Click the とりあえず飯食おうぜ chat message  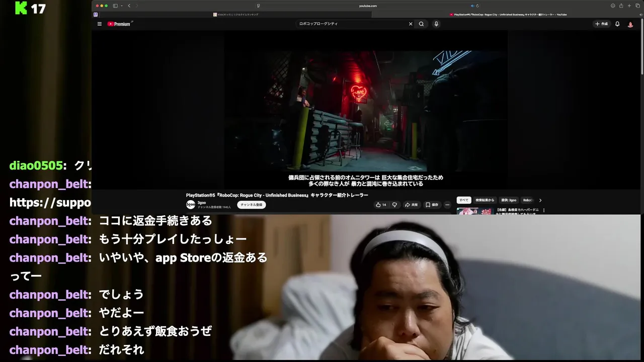[x=155, y=331]
